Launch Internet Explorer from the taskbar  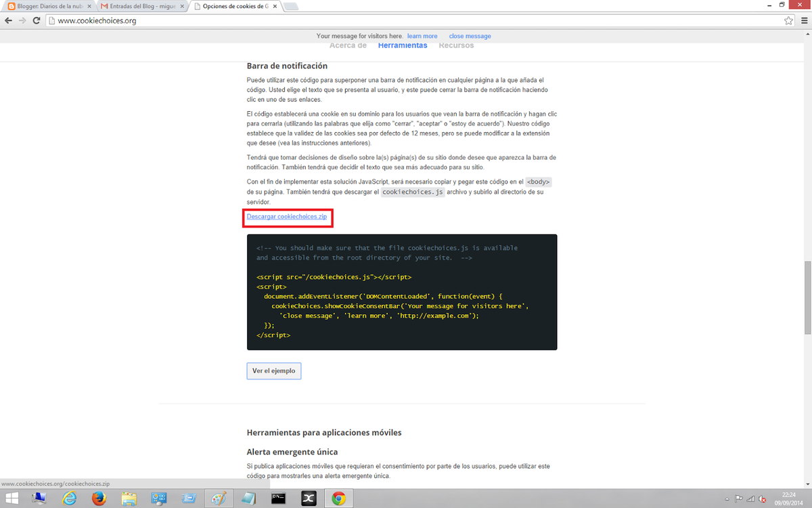(69, 499)
